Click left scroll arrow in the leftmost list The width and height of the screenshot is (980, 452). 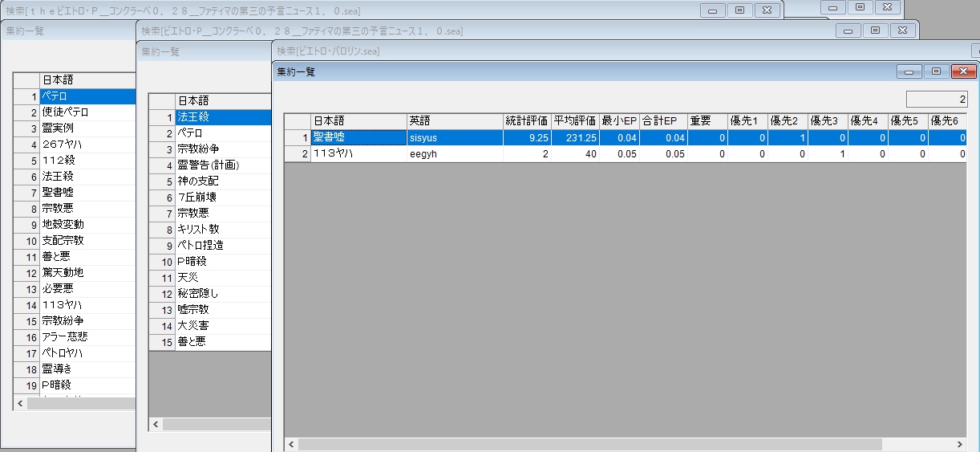point(20,403)
